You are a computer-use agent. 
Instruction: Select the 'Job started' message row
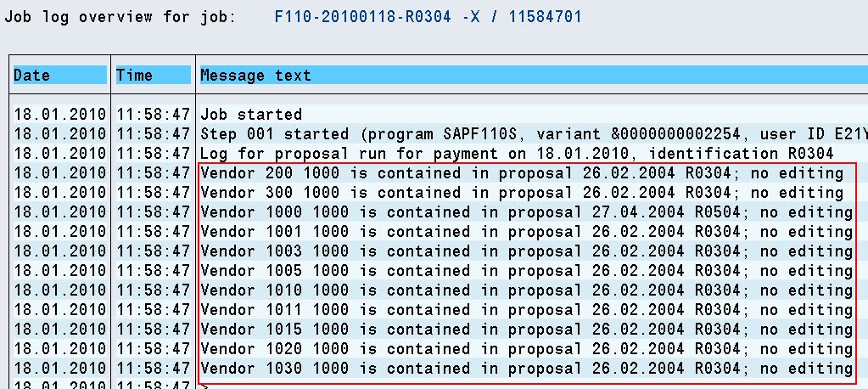coord(251,115)
